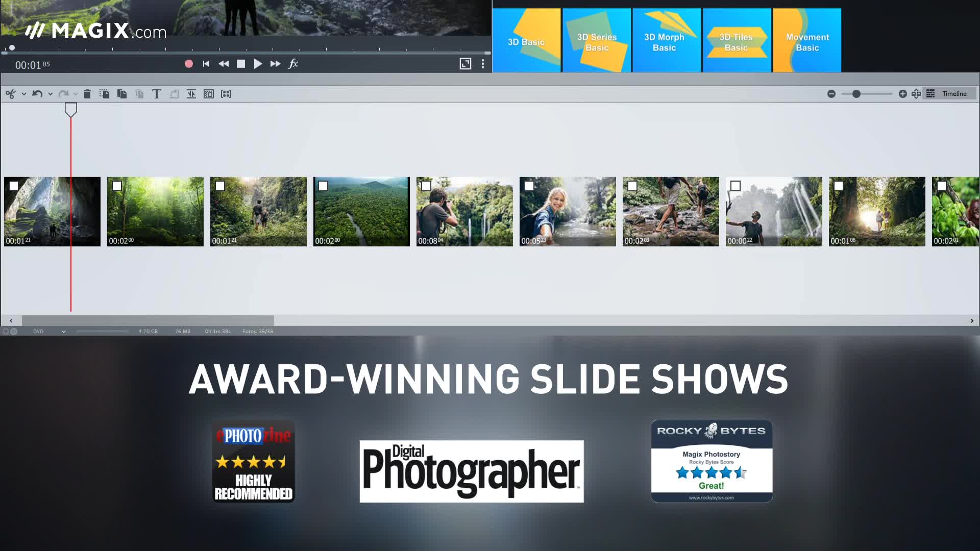This screenshot has width=980, height=551.
Task: Click the undo arrow icon
Action: (x=37, y=94)
